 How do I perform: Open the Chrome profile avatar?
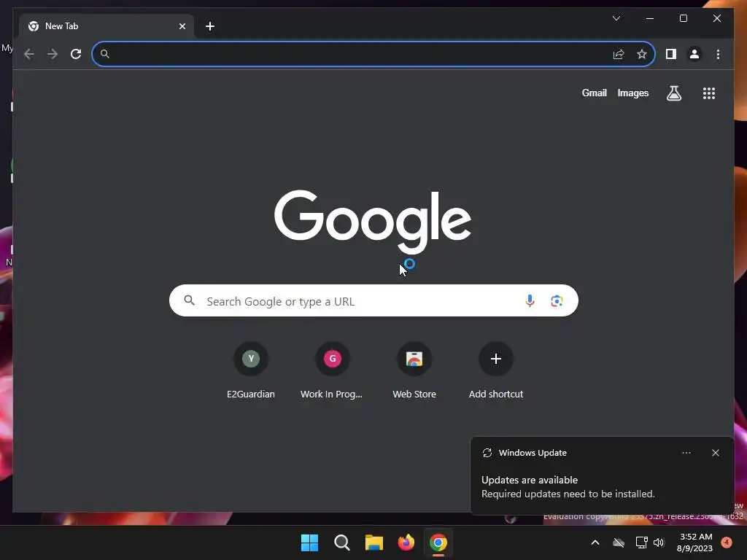click(x=694, y=54)
